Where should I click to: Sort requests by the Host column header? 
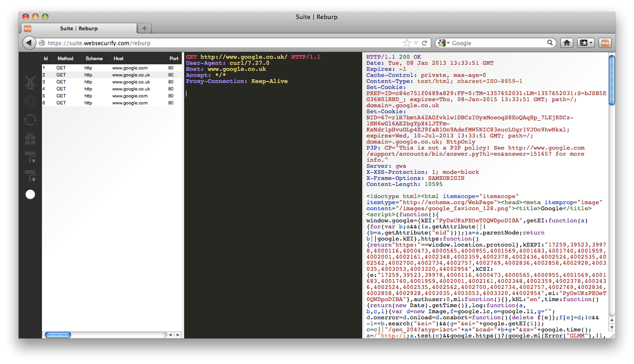(118, 59)
